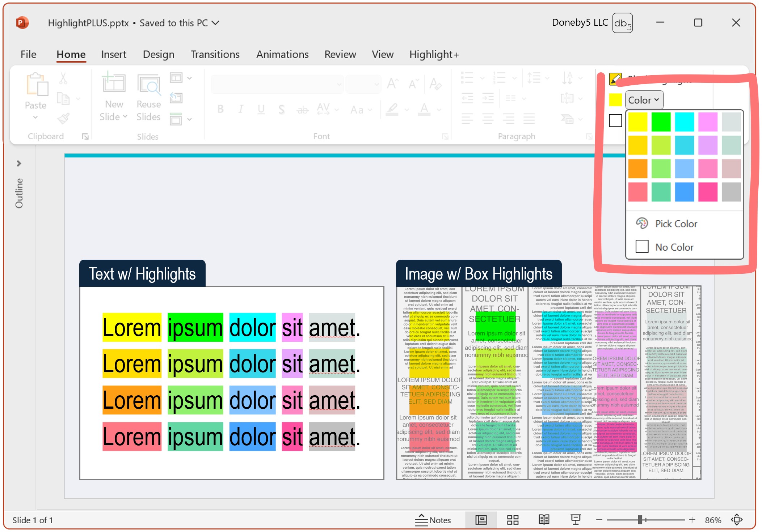Switch to the Review tab

pos(340,54)
